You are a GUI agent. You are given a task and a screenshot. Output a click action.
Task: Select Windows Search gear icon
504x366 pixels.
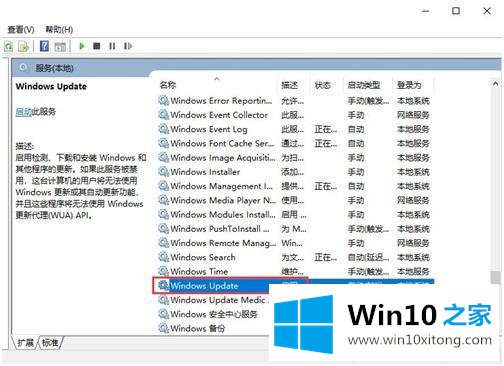163,257
